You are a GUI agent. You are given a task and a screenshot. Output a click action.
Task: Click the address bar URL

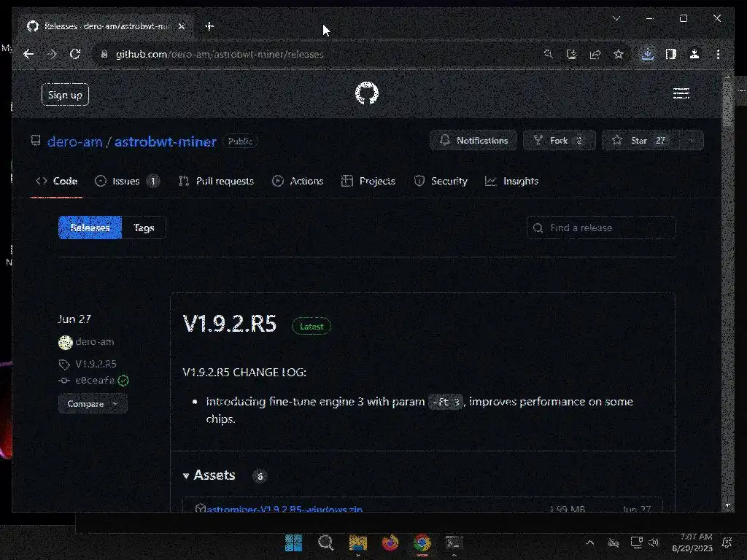pos(219,54)
